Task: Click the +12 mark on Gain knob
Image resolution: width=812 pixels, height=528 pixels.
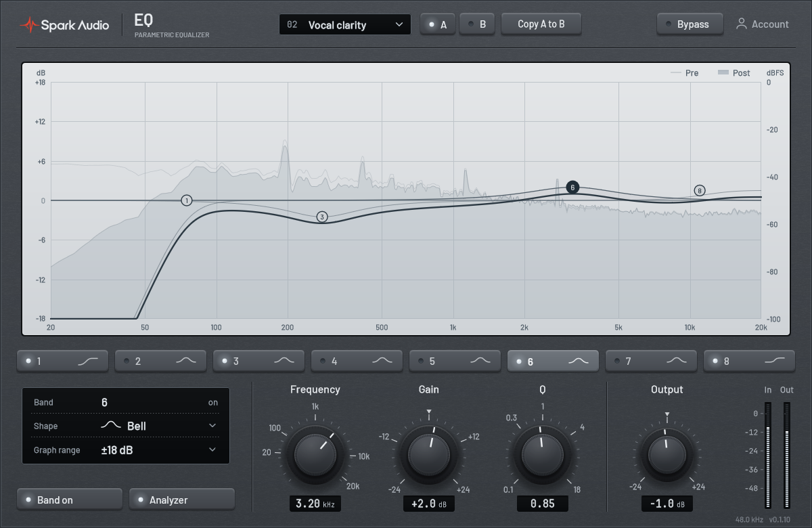Action: pyautogui.click(x=474, y=437)
